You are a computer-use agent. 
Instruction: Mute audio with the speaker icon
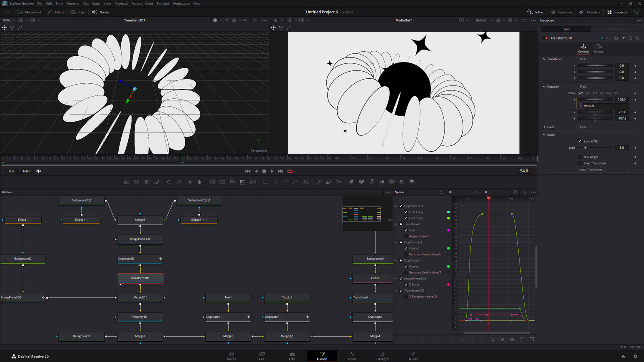pos(39,171)
